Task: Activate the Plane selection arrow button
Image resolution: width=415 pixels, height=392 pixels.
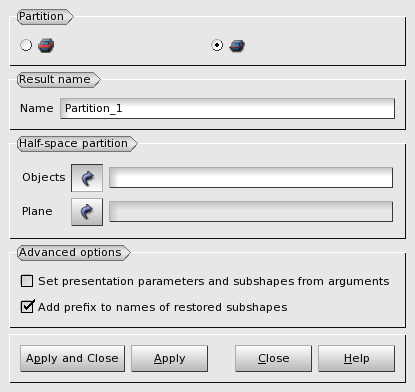Action: (87, 212)
